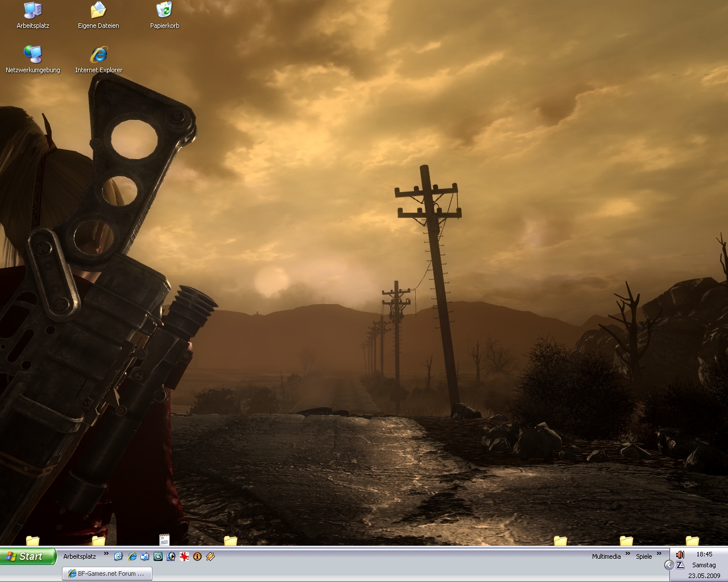Expand the Spiele toolbar chevron
The height and width of the screenshot is (582, 728).
659,554
